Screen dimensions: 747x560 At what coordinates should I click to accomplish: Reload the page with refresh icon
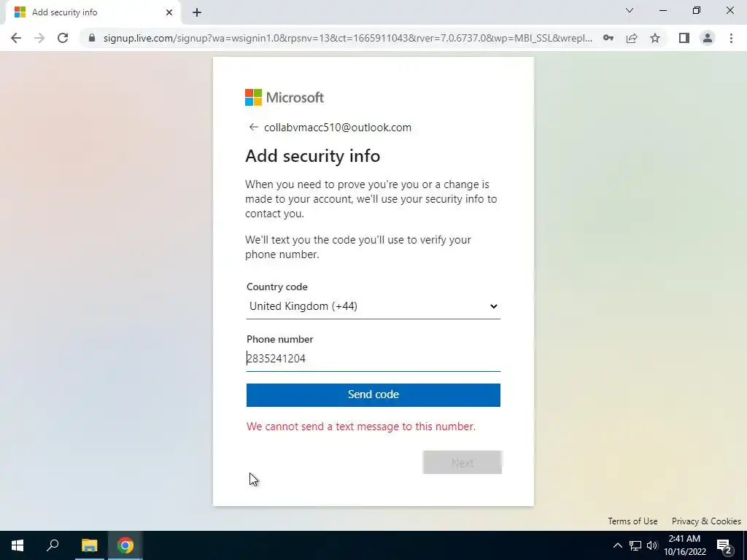[x=63, y=38]
